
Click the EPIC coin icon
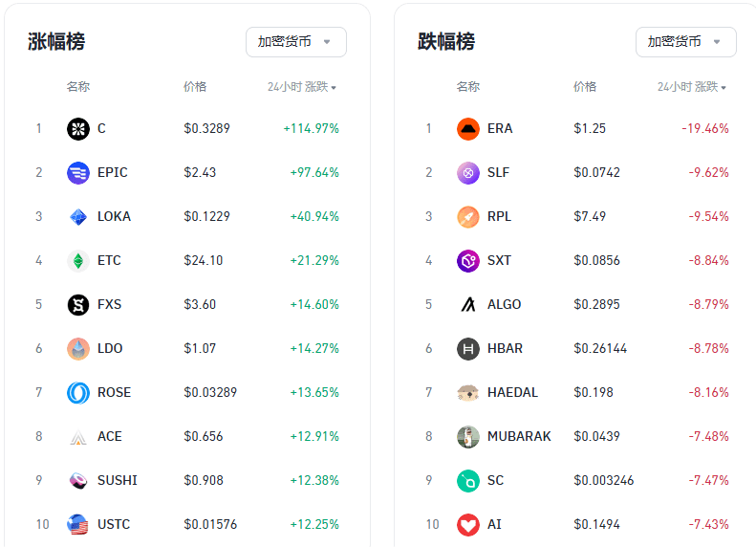tap(78, 173)
